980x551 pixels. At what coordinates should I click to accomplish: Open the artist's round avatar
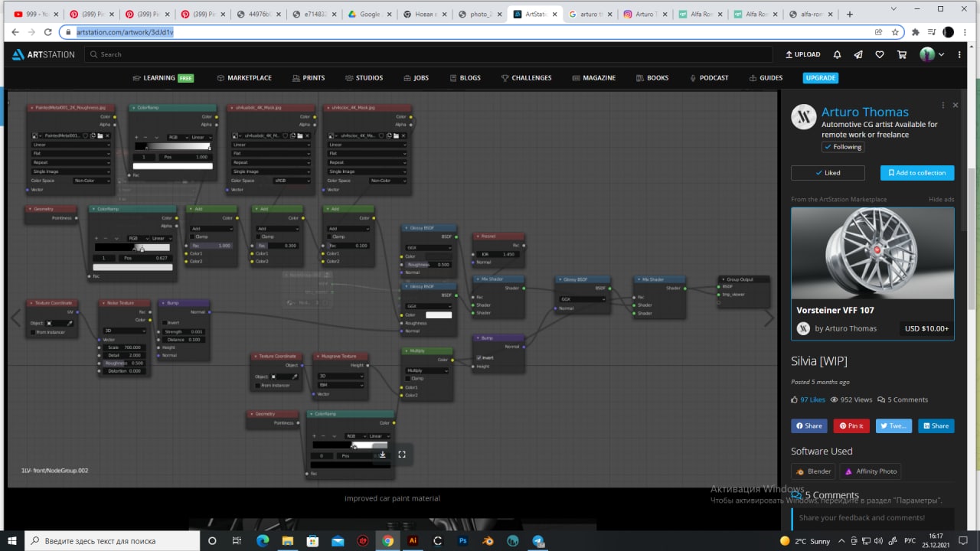(803, 117)
